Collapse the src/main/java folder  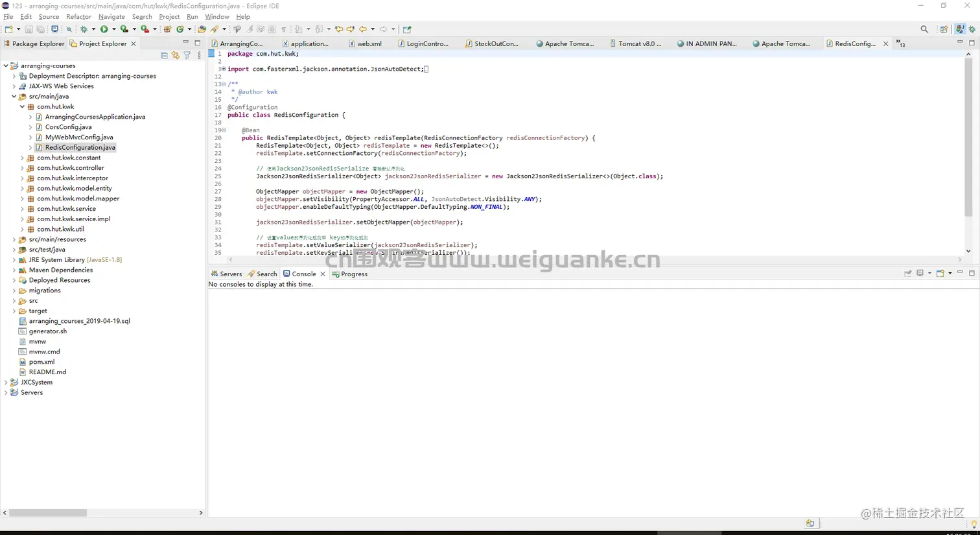point(14,97)
